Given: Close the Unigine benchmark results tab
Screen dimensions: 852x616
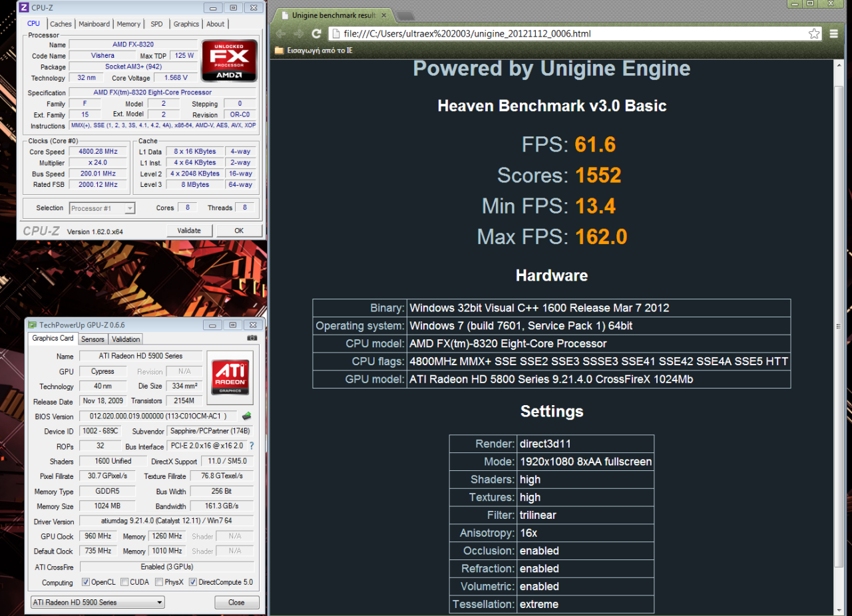Looking at the screenshot, I should (384, 15).
